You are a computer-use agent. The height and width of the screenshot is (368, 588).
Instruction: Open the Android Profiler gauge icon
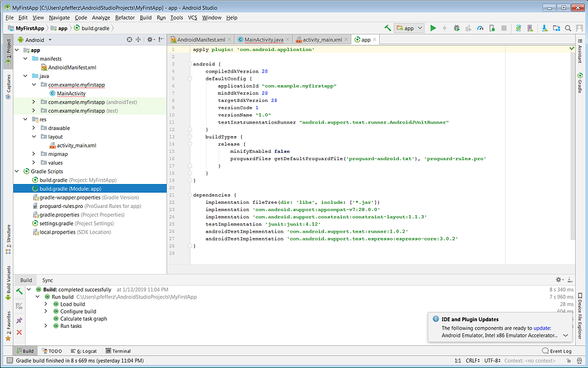(480, 28)
